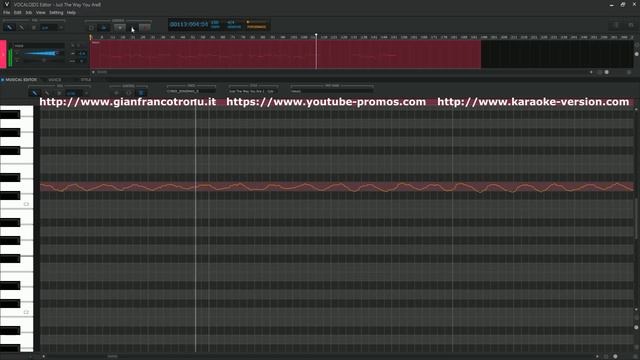This screenshot has width=640, height=360.
Task: Open the Setting menu
Action: pos(56,13)
